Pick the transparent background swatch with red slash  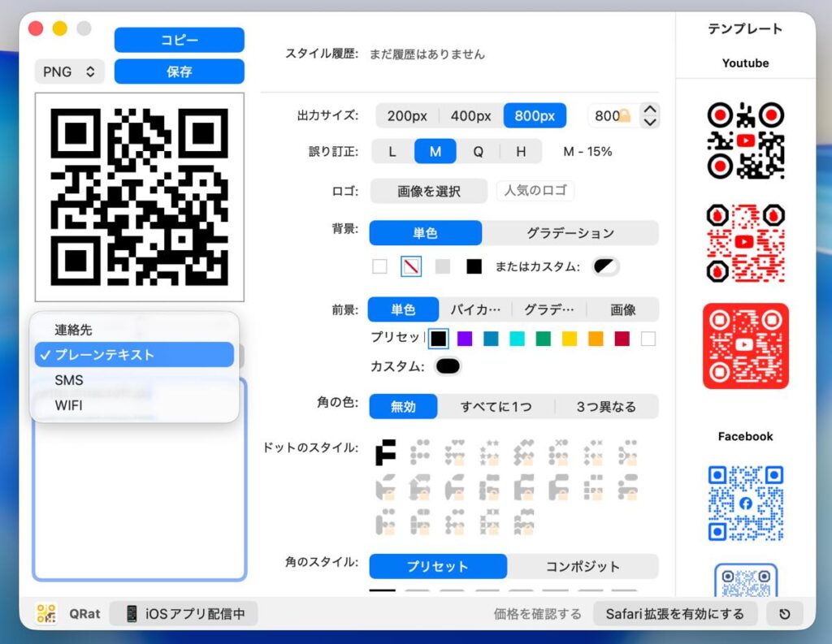click(411, 266)
